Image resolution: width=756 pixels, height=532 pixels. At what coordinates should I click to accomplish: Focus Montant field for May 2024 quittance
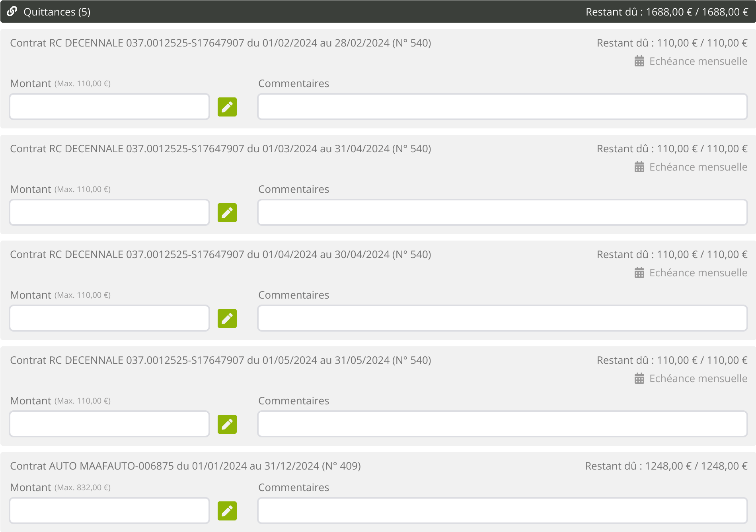[109, 424]
